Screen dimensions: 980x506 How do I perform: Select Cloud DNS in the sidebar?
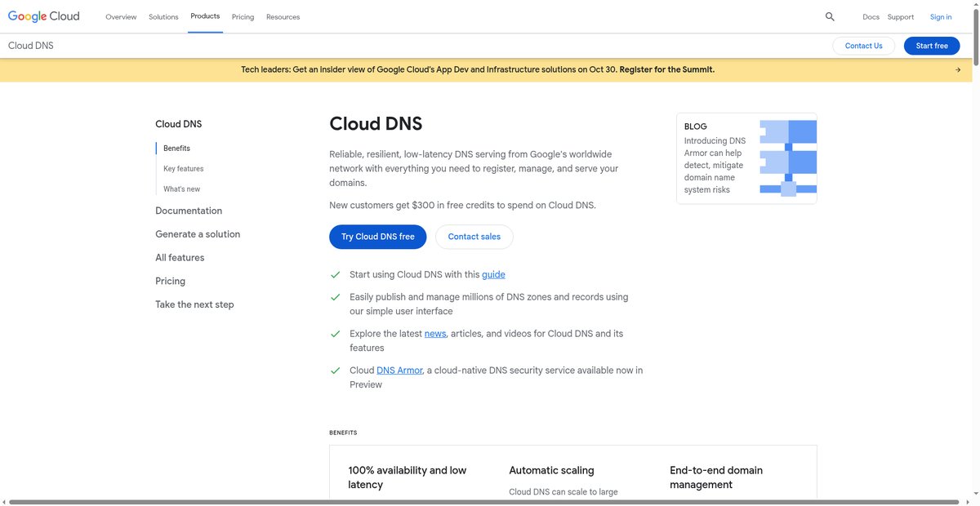[178, 124]
